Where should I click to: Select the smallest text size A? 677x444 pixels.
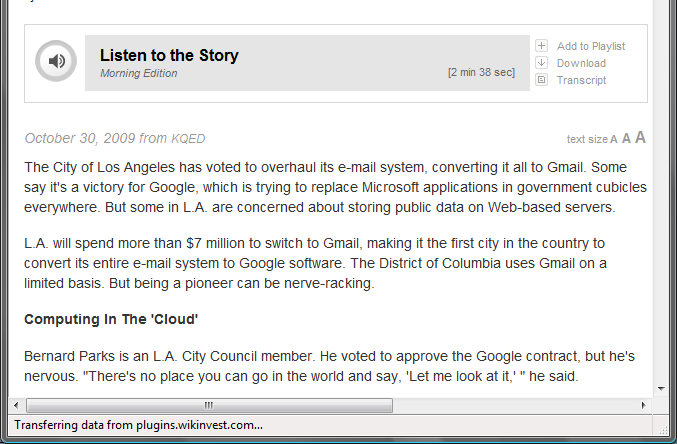(614, 140)
